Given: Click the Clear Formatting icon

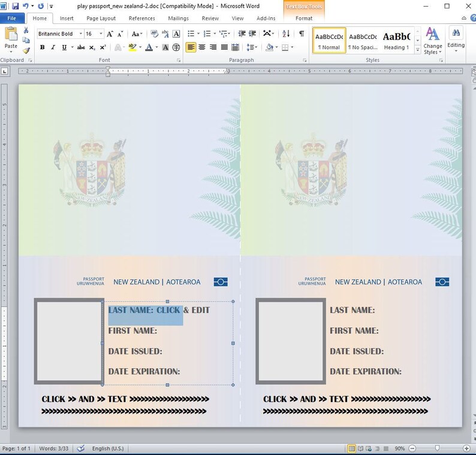Looking at the screenshot, I should point(154,34).
